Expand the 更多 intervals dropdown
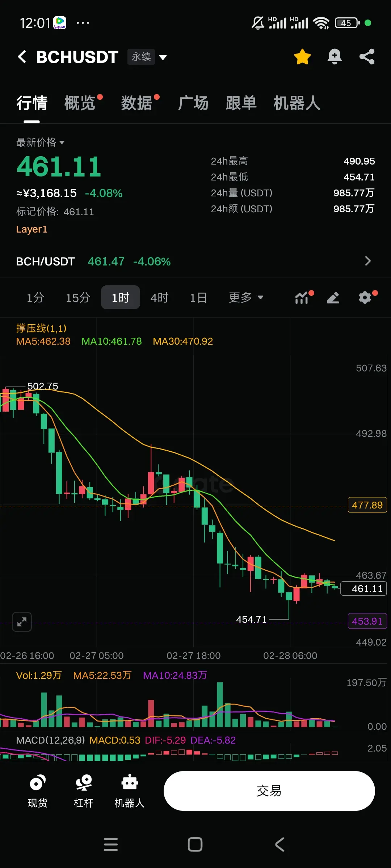 pos(246,298)
